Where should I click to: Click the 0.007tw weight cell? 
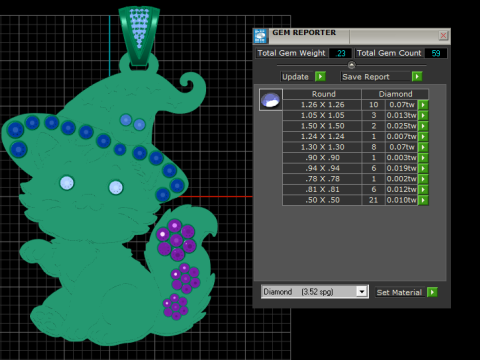click(x=402, y=136)
